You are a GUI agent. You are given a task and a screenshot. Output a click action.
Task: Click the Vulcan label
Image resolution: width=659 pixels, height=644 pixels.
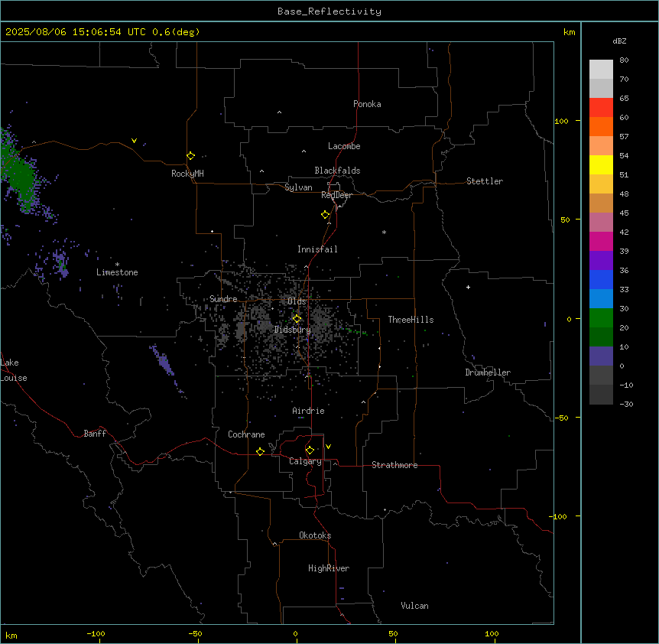[x=414, y=606]
